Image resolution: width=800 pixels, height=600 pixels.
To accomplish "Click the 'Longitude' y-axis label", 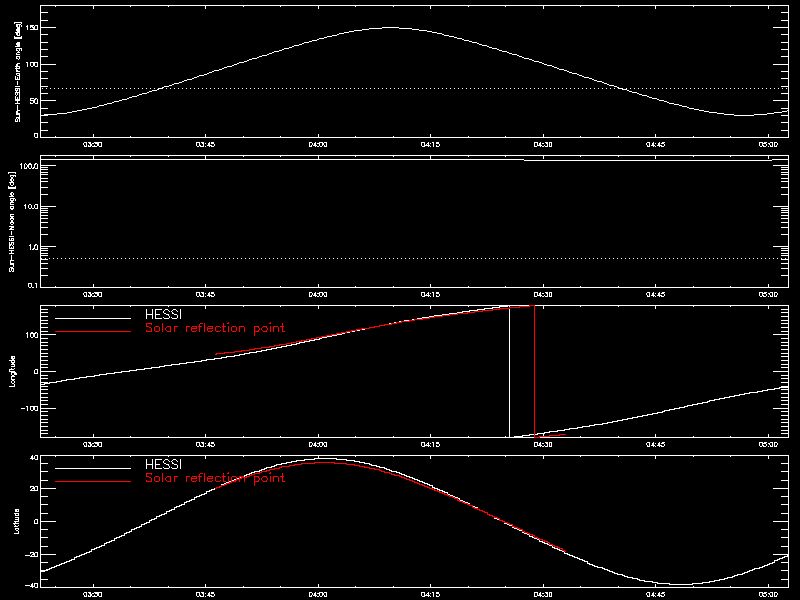I will 12,371.
